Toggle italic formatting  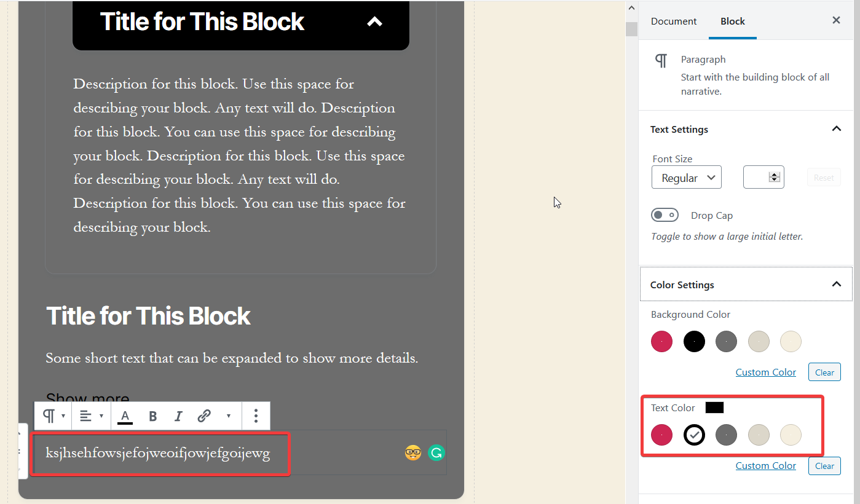point(178,416)
